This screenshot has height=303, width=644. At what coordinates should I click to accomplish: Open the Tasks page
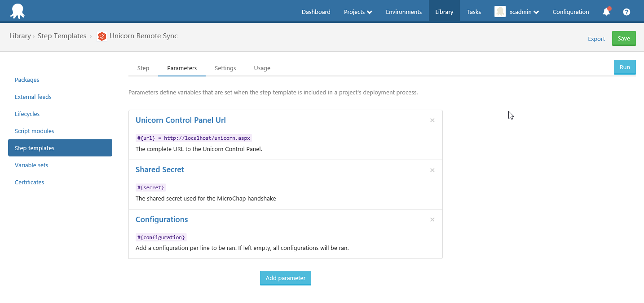pos(474,12)
